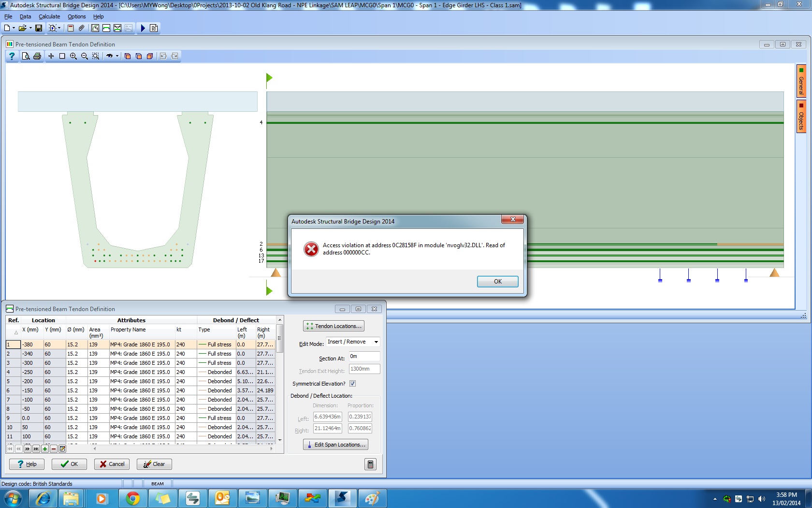Toggle the visibility eye icon on the toolbar
The height and width of the screenshot is (508, 812).
pyautogui.click(x=110, y=56)
